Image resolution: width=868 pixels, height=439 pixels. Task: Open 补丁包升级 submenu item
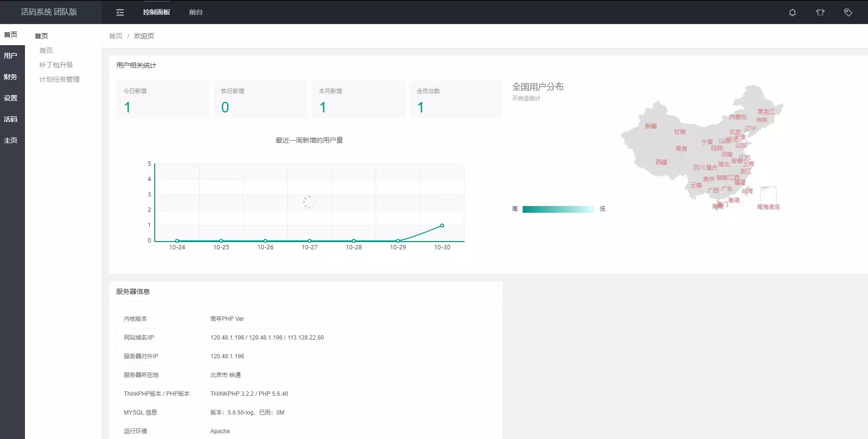pyautogui.click(x=56, y=65)
